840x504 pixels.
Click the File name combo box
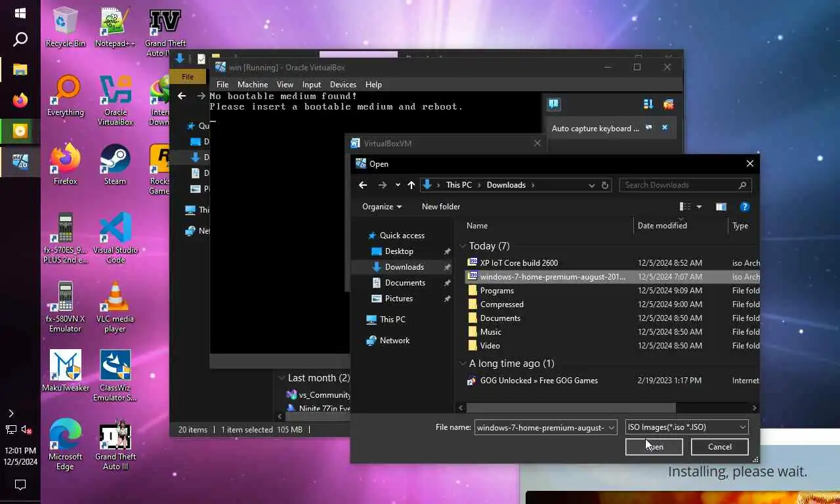click(545, 427)
